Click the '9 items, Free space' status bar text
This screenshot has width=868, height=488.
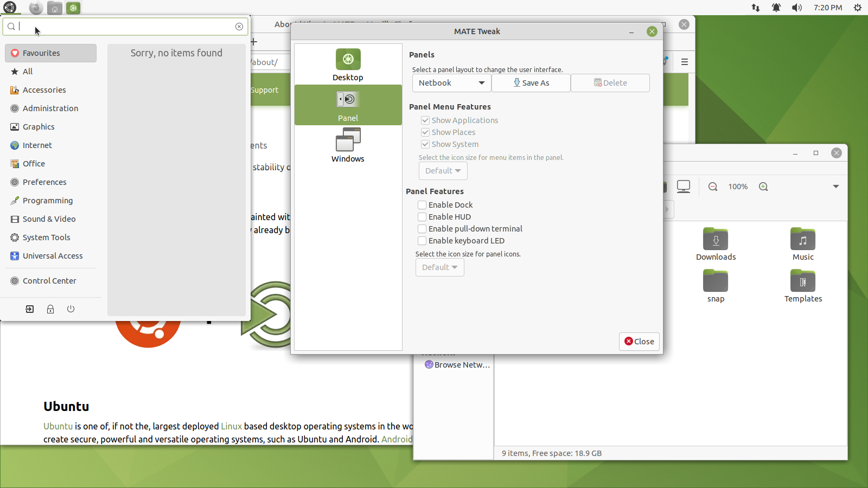pos(552,453)
